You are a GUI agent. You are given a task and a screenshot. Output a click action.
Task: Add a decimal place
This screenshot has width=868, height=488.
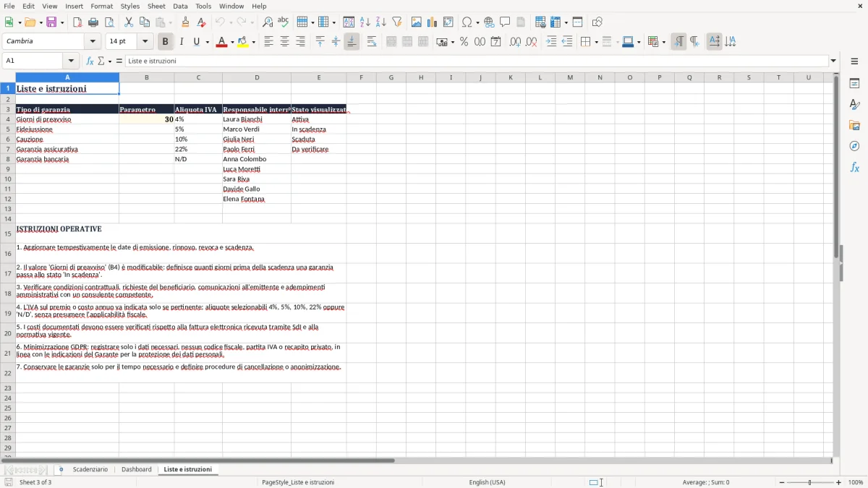pyautogui.click(x=515, y=42)
